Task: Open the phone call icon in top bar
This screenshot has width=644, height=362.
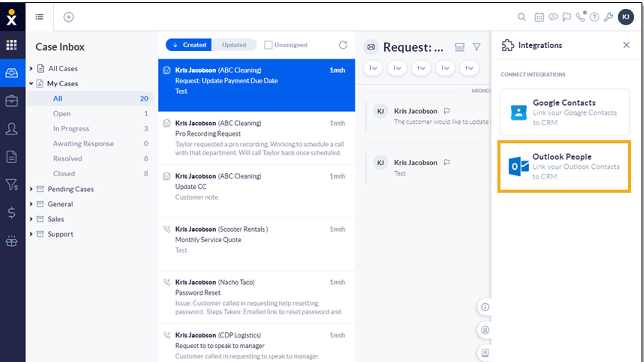Action: pyautogui.click(x=581, y=17)
